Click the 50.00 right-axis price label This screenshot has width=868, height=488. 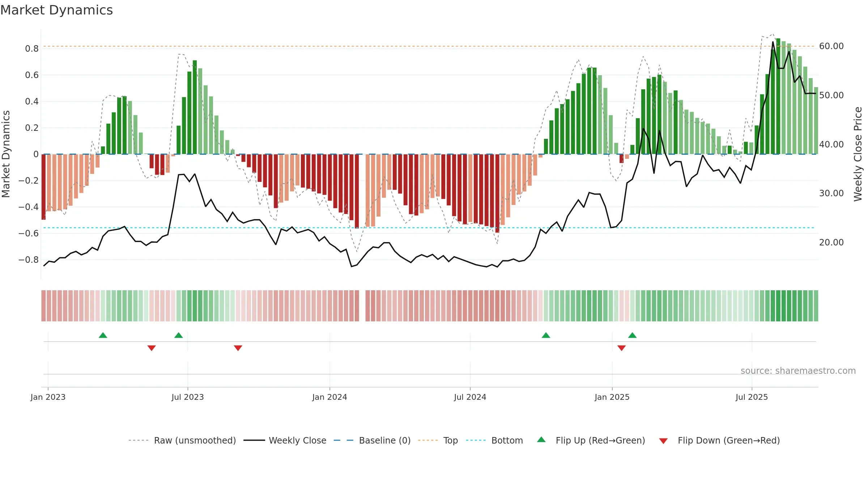[831, 95]
